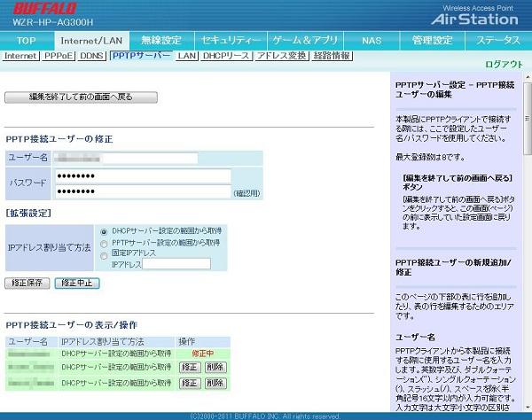Choose PPTPサーバー設定の範囲から取得 radio option

[105, 242]
